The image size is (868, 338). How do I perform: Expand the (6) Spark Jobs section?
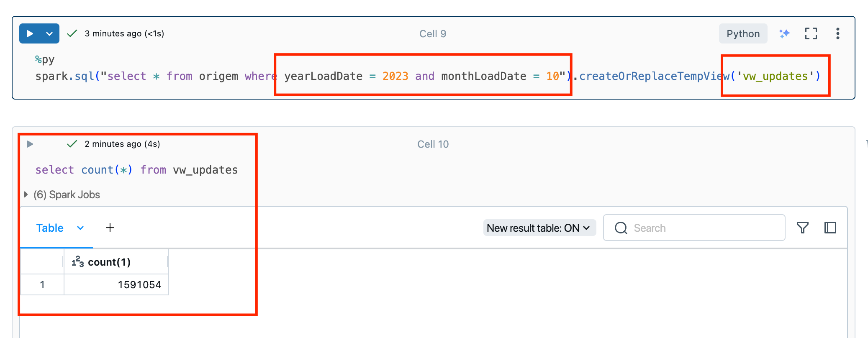click(62, 195)
